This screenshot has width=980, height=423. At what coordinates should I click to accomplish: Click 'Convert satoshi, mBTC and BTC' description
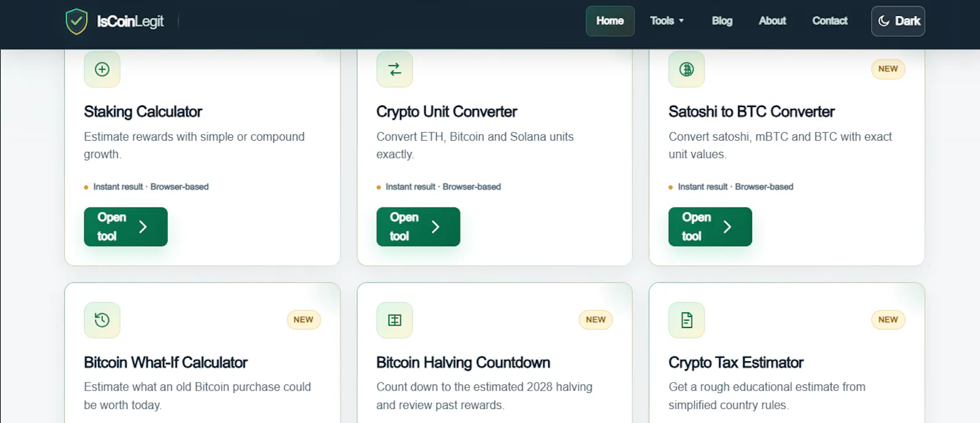(x=780, y=145)
